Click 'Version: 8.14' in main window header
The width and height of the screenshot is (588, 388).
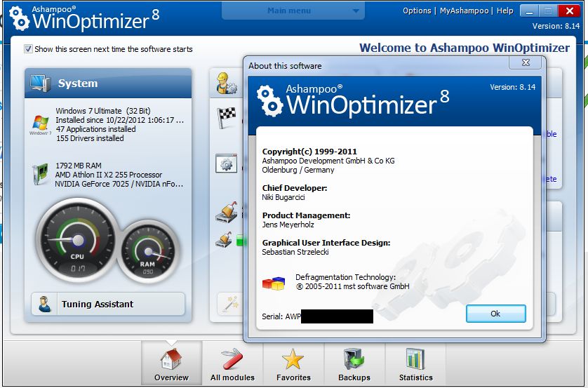point(556,26)
